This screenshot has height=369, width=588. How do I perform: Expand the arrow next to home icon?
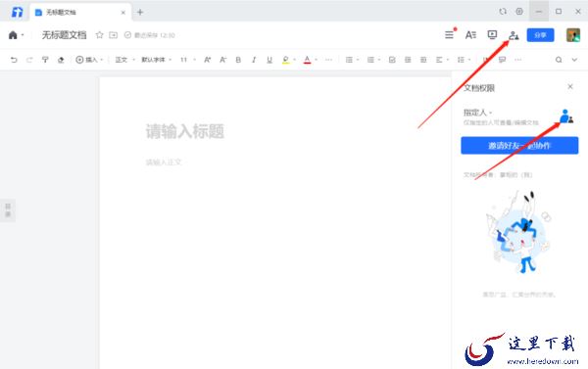click(23, 35)
